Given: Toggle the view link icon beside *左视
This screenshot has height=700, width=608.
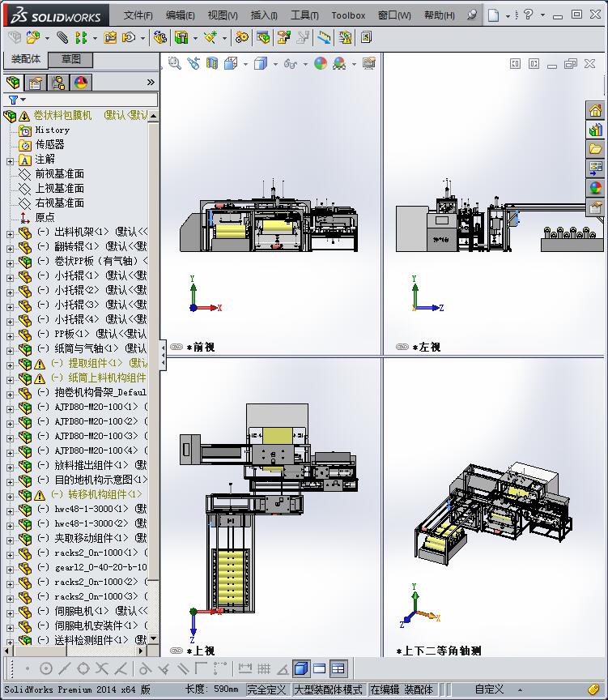Looking at the screenshot, I should 402,347.
